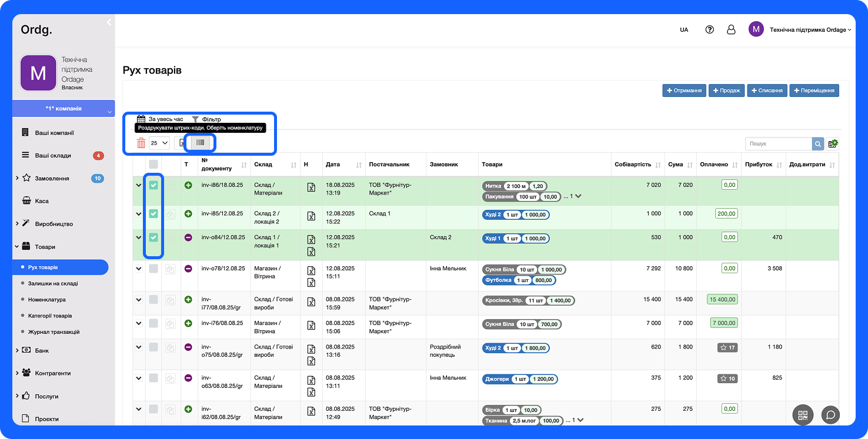868x439 pixels.
Task: Open the chat support bubble
Action: click(x=830, y=415)
